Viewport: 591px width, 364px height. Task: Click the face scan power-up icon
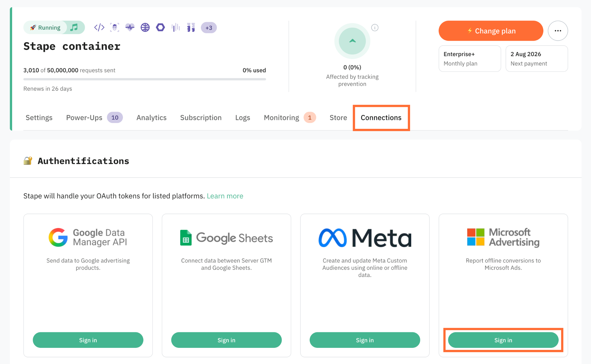click(x=115, y=28)
